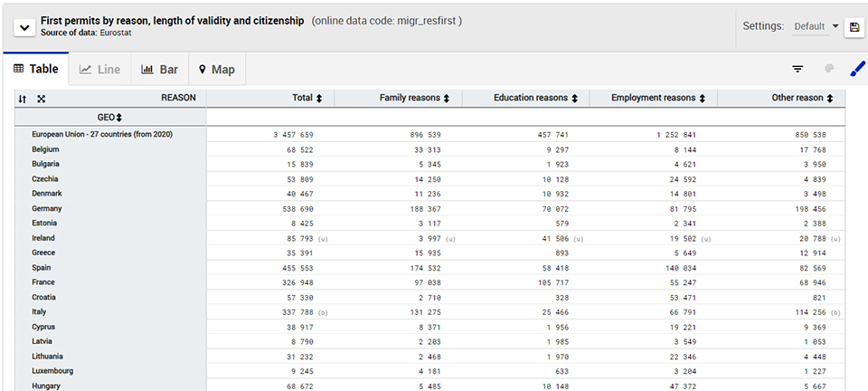Click the swap rows and columns icon
Viewport: 868px width, 391px height.
tap(23, 99)
